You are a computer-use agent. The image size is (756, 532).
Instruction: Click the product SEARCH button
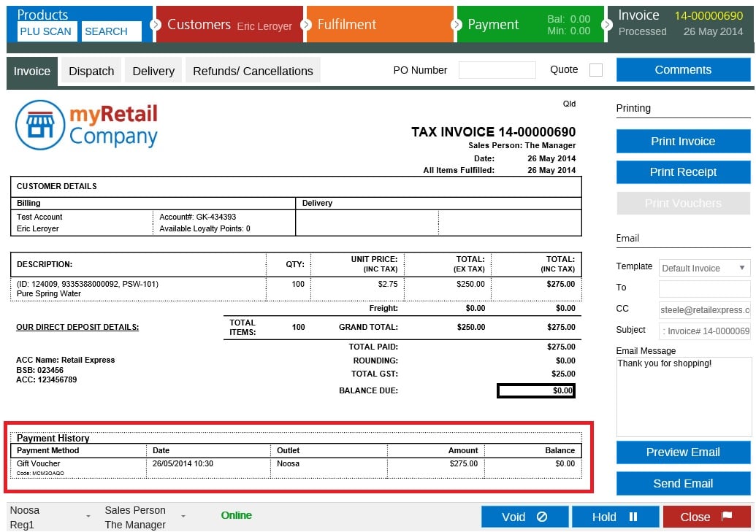point(111,31)
